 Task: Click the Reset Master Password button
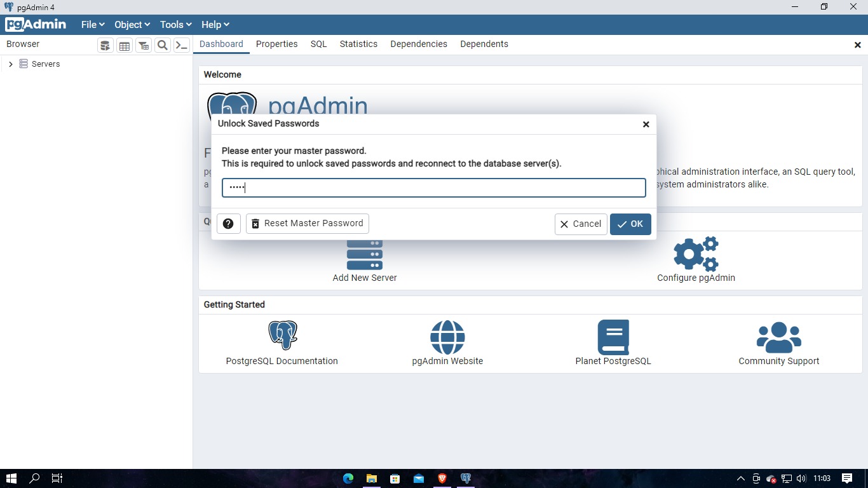click(308, 224)
